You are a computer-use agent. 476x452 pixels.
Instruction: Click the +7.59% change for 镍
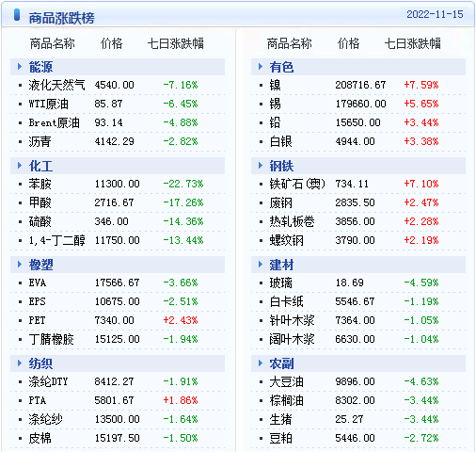(x=421, y=85)
